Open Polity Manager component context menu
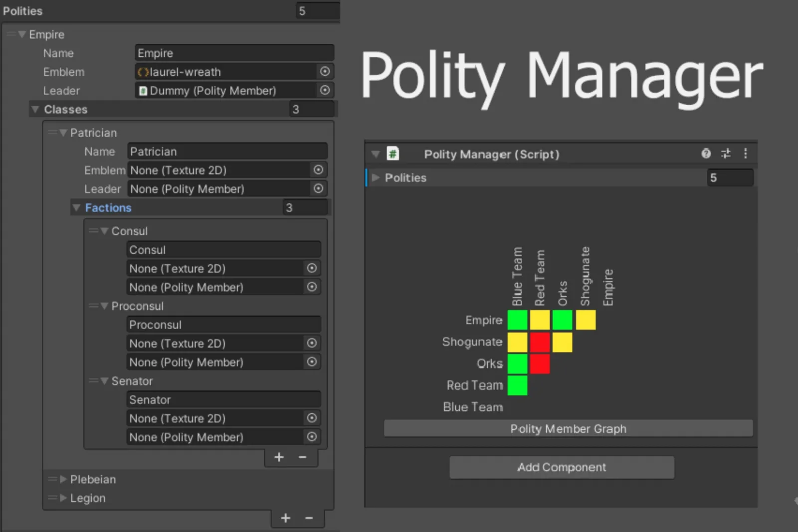This screenshot has height=532, width=798. (x=745, y=154)
